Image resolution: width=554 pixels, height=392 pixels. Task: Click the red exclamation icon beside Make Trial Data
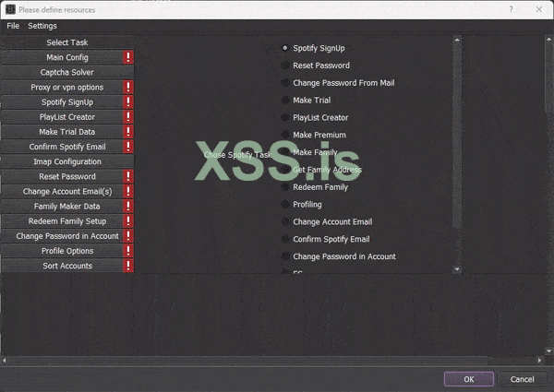click(x=128, y=132)
